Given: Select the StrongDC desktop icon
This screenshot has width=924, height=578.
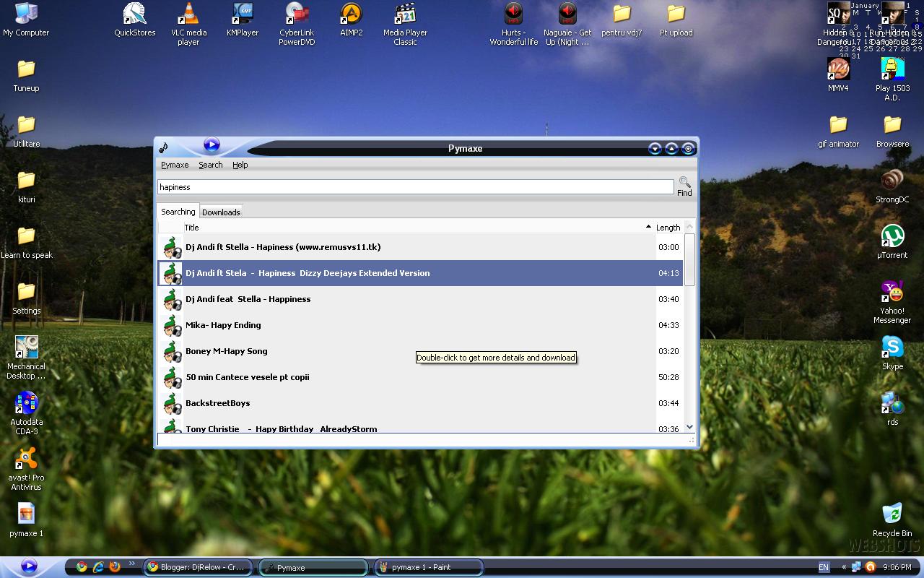Looking at the screenshot, I should tap(893, 186).
